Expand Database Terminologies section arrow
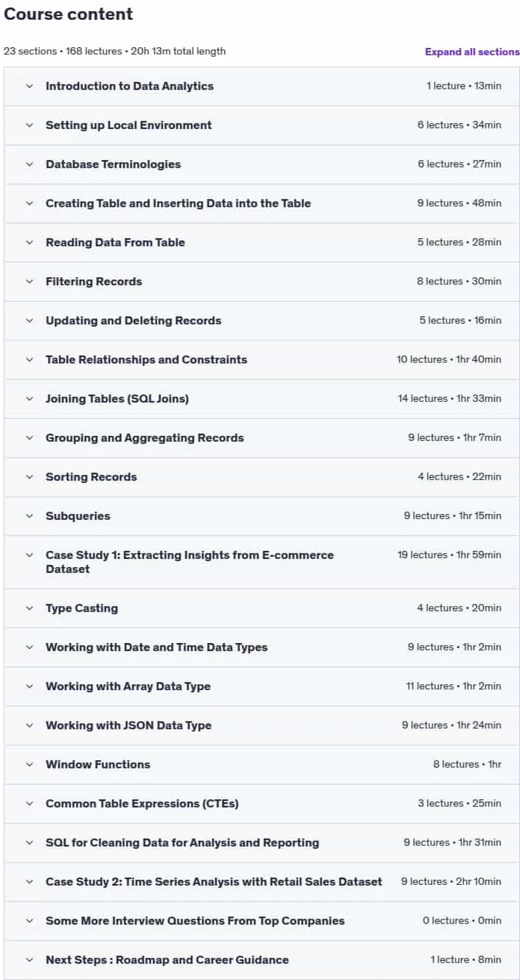The height and width of the screenshot is (980, 520). tap(30, 164)
